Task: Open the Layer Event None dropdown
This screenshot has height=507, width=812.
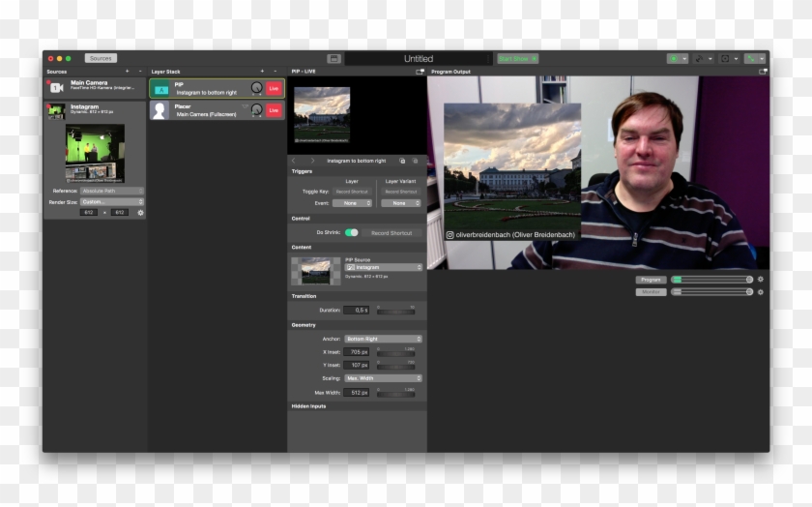Action: [x=352, y=203]
